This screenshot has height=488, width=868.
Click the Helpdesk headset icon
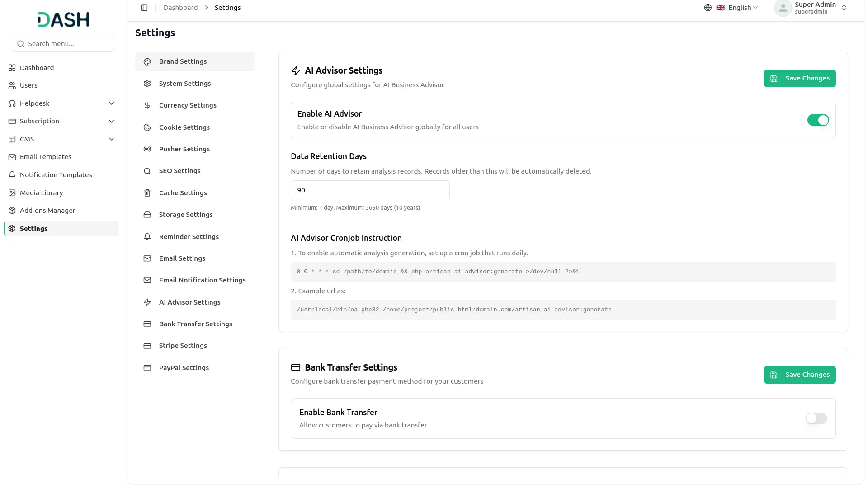[x=12, y=103]
